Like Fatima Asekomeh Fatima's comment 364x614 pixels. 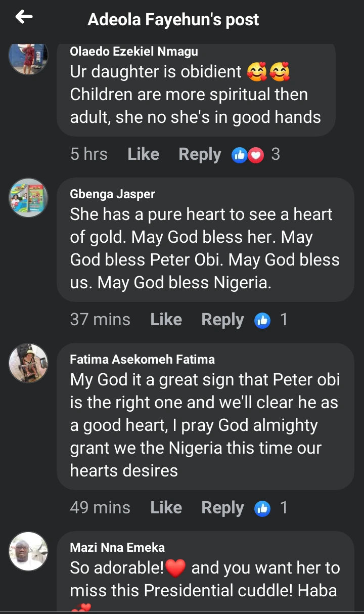click(166, 508)
